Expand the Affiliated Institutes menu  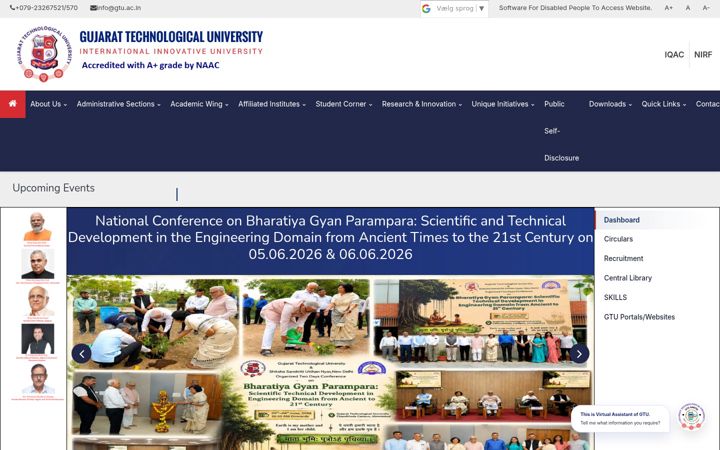(271, 104)
